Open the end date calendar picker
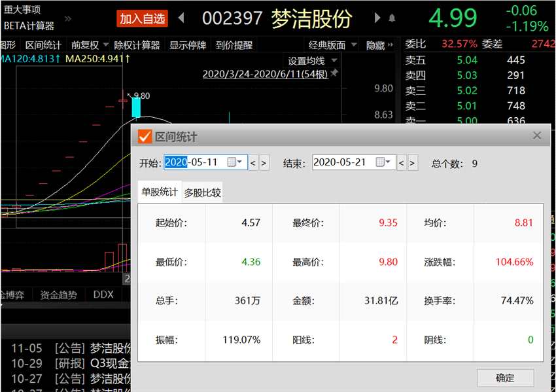 (x=383, y=162)
